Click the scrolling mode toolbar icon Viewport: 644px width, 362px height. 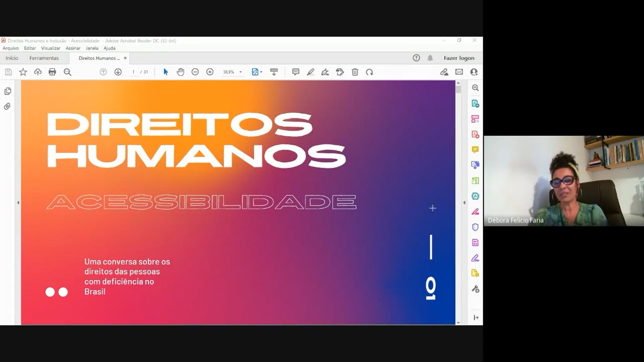(274, 72)
